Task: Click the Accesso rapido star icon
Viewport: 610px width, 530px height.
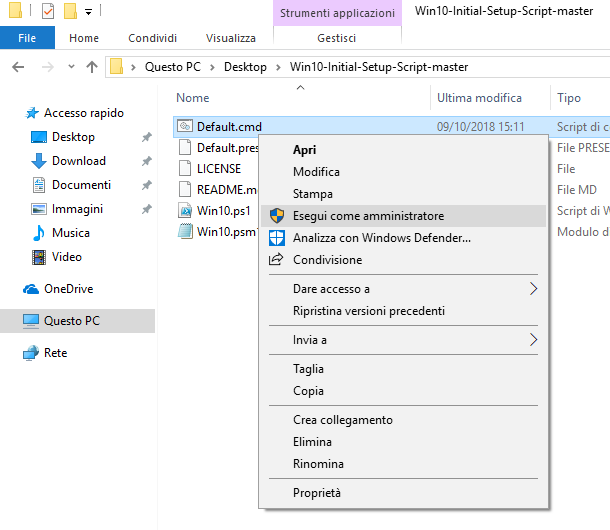Action: 32,113
